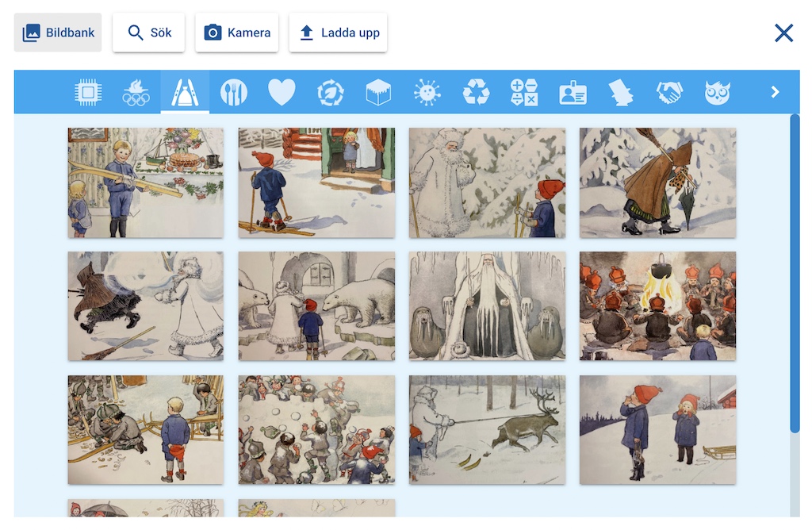
Task: Open the Bildbank image library tab
Action: point(57,32)
